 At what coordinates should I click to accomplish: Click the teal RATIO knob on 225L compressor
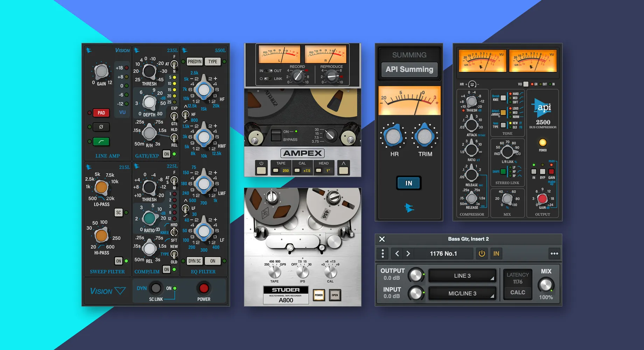coord(149,218)
